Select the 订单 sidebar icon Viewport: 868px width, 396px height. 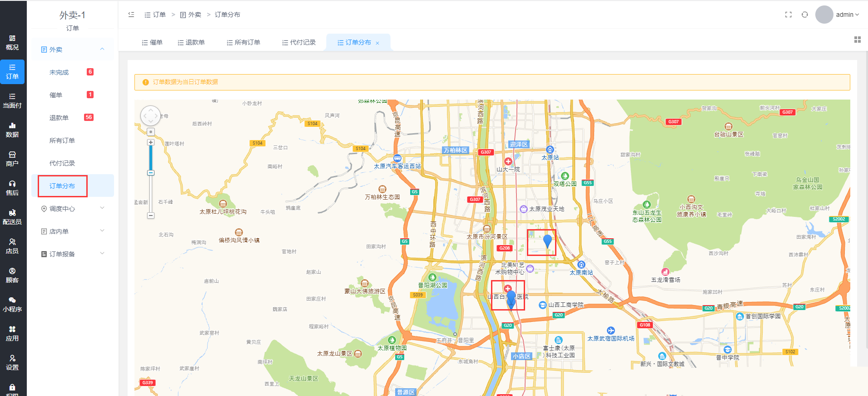(x=12, y=72)
